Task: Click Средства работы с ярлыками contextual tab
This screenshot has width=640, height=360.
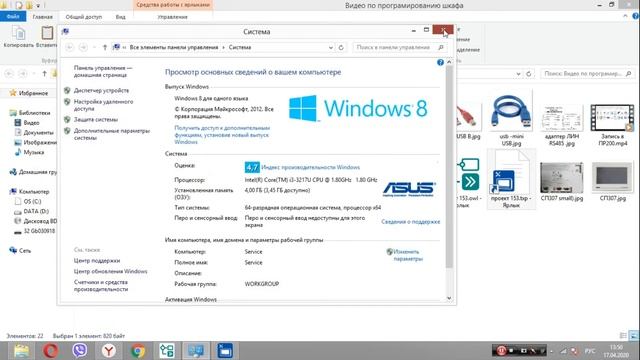Action: pos(173,5)
